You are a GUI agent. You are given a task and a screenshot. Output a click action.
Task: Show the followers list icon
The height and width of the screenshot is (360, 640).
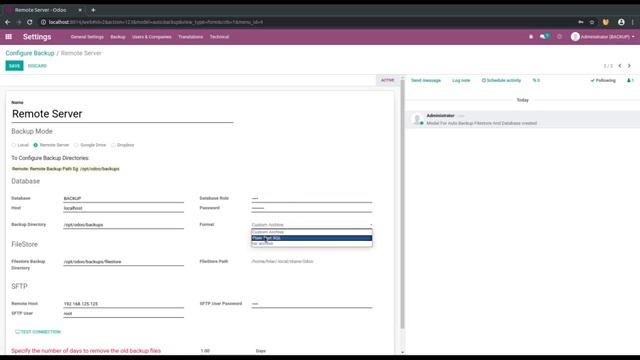pyautogui.click(x=630, y=80)
